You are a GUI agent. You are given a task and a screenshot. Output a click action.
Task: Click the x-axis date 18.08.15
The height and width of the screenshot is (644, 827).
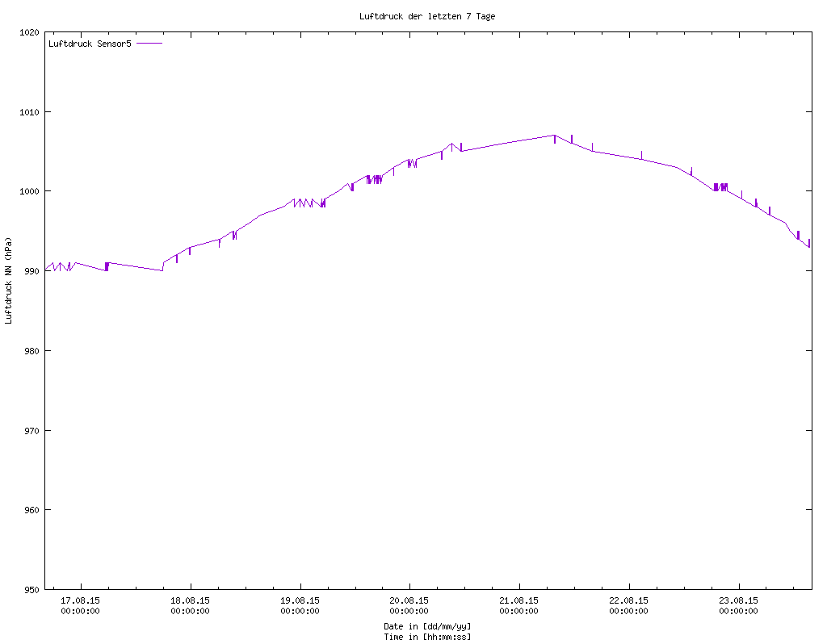(x=190, y=600)
